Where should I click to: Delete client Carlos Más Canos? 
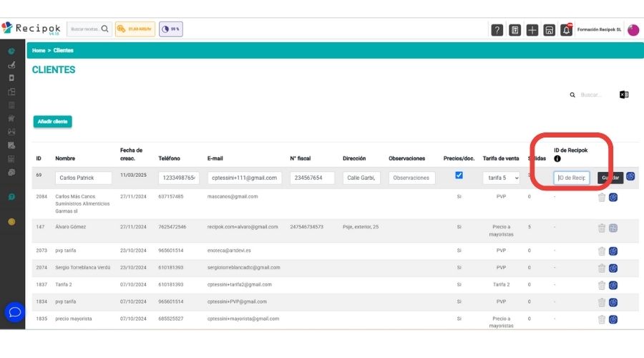602,198
